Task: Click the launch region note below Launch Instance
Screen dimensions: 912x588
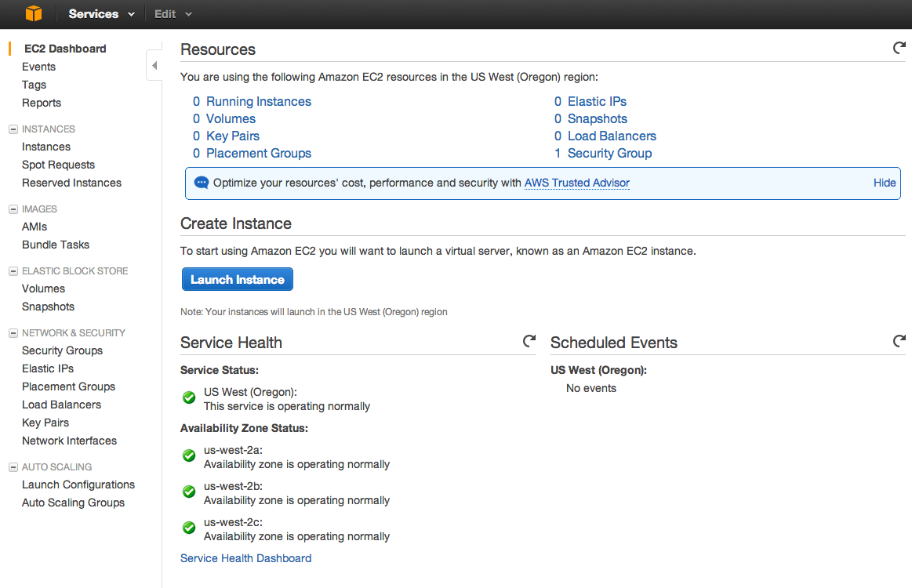Action: click(314, 312)
